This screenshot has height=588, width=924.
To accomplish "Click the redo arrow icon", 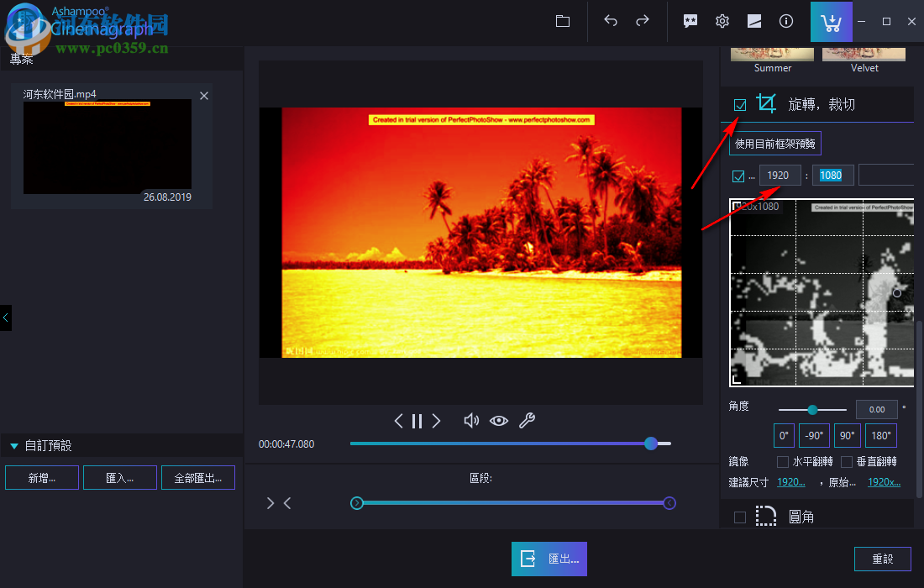I will (x=643, y=22).
